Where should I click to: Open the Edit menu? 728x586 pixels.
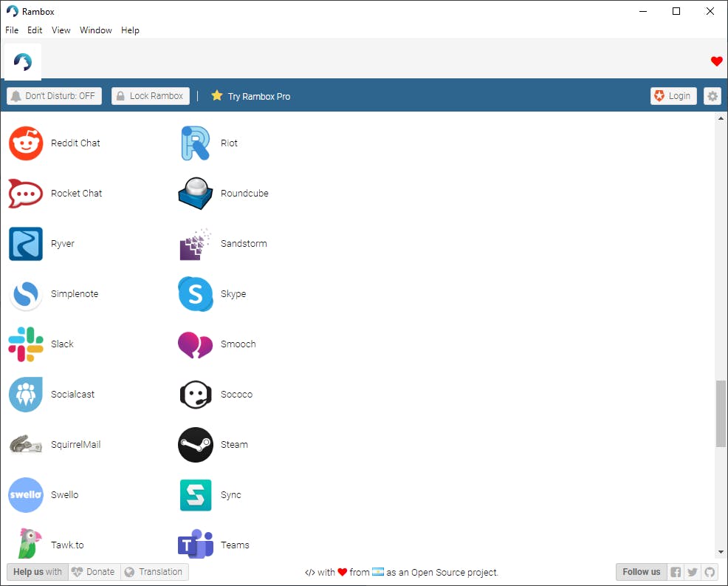pyautogui.click(x=35, y=30)
